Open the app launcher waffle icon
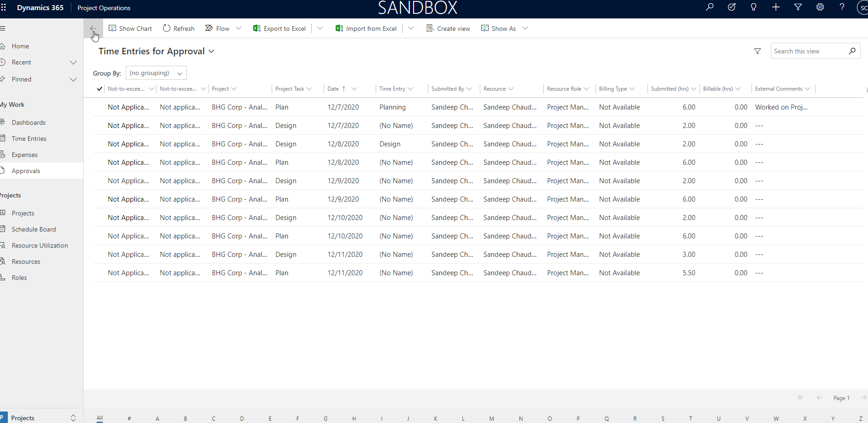This screenshot has height=423, width=868. (x=4, y=7)
